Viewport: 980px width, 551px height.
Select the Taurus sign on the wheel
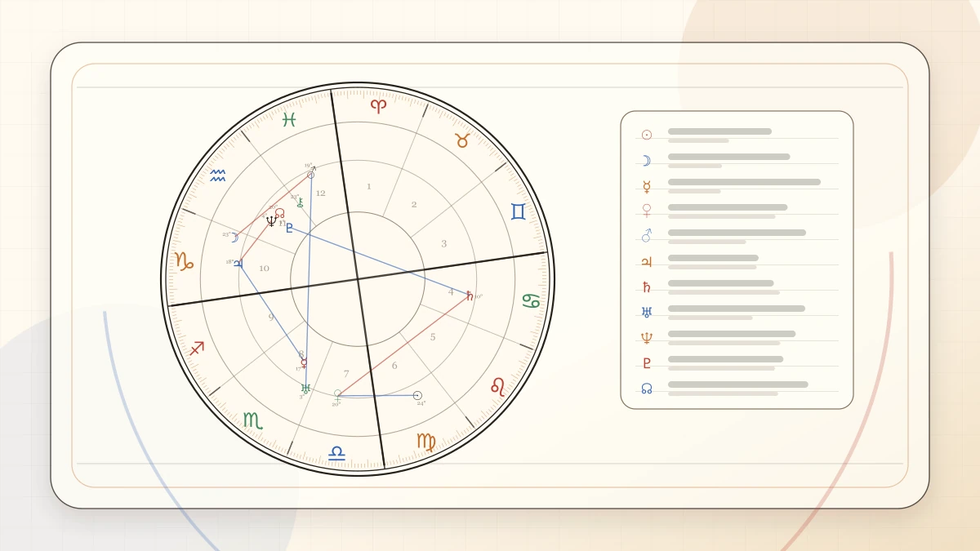[462, 140]
